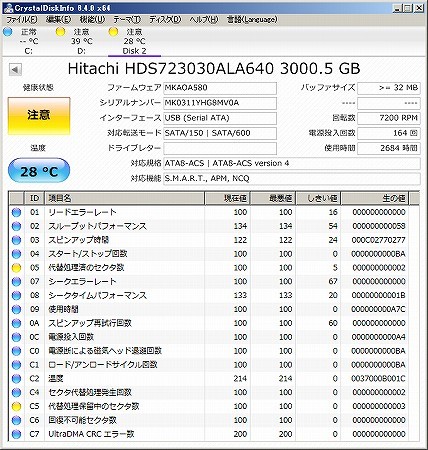
Task: Click blue status dot for ID 07
Action: point(16,282)
